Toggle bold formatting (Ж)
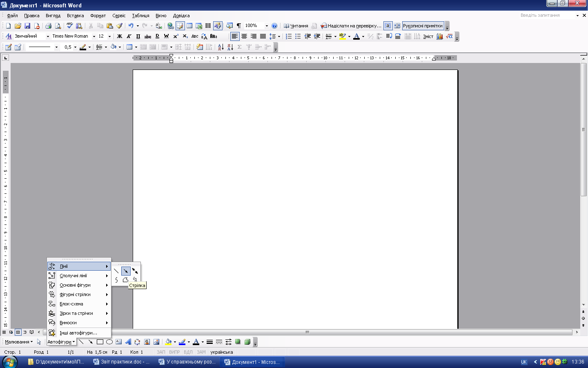 (x=120, y=36)
